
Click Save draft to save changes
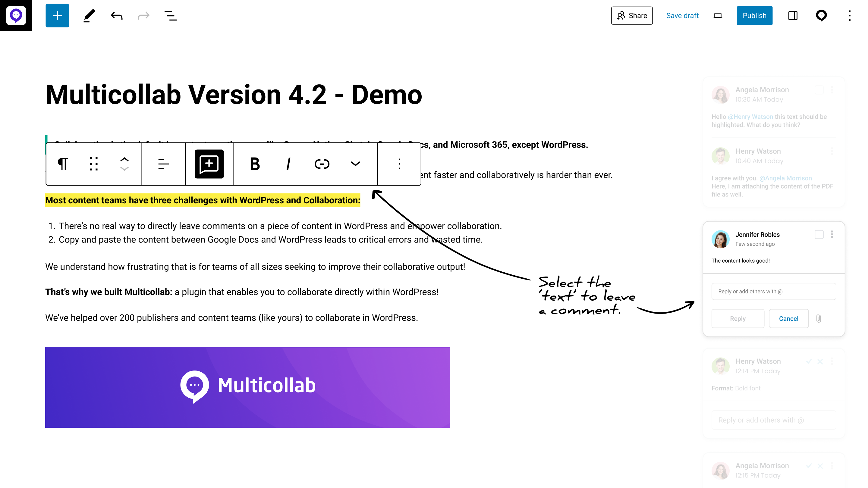683,15
